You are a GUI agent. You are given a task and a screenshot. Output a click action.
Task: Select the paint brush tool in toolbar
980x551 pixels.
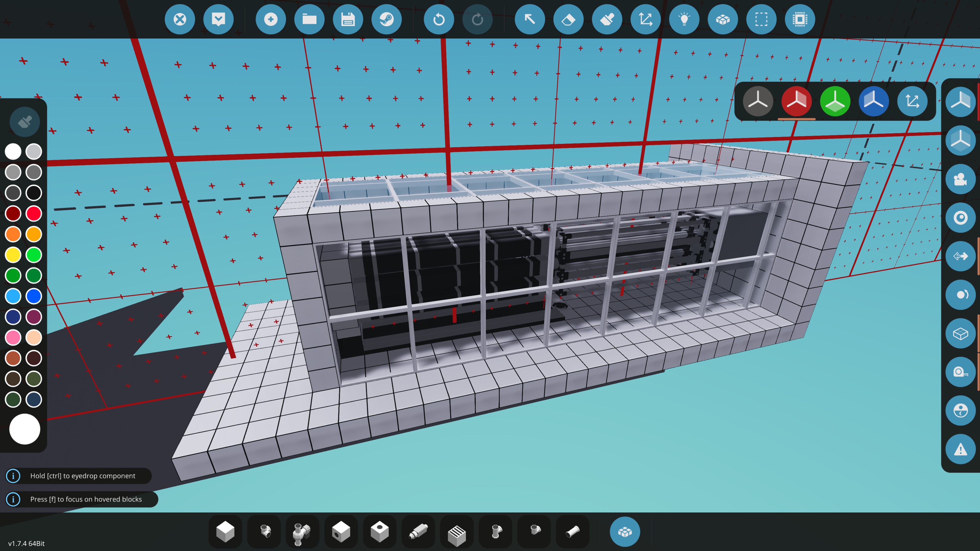click(x=607, y=19)
